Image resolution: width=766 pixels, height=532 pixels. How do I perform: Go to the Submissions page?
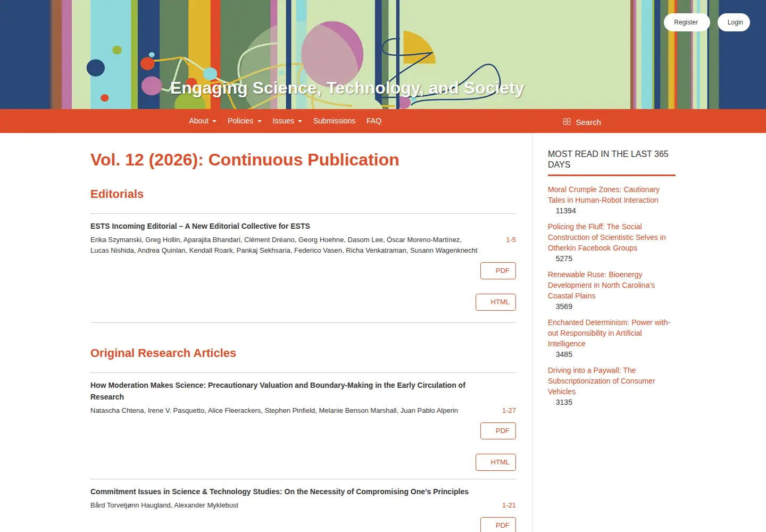pos(334,121)
